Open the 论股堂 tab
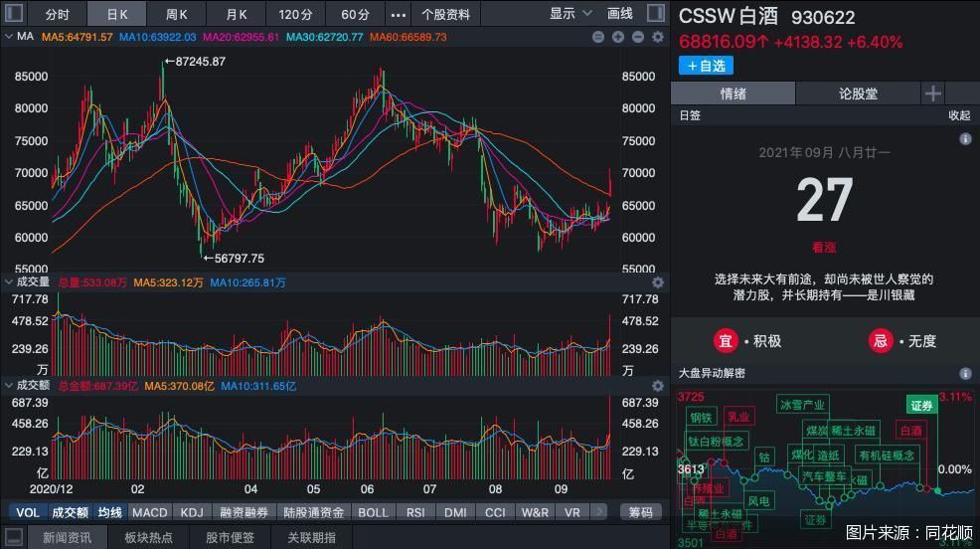The width and height of the screenshot is (980, 549). point(858,93)
